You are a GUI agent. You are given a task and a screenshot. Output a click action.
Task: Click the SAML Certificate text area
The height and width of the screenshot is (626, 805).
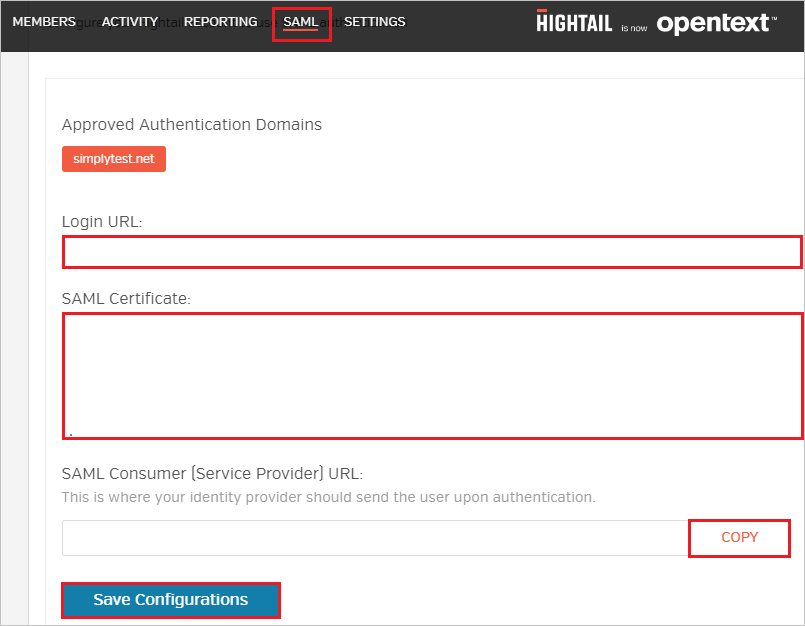(430, 374)
